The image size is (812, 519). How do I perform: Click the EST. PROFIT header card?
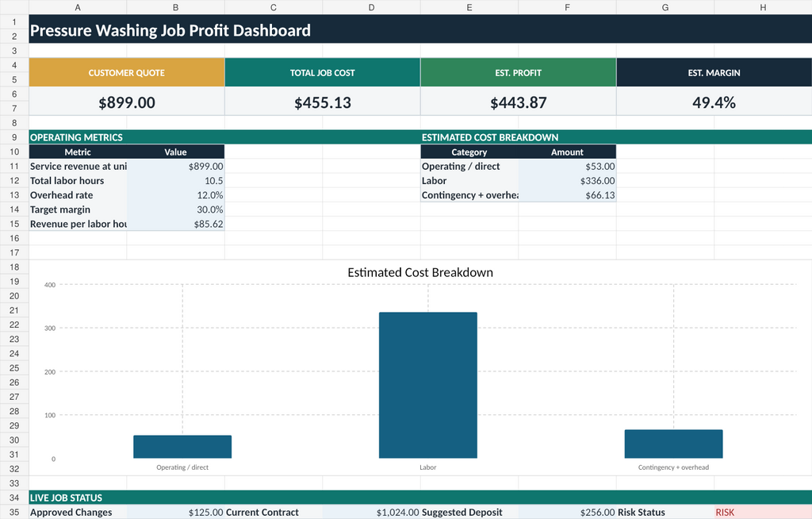pos(519,72)
